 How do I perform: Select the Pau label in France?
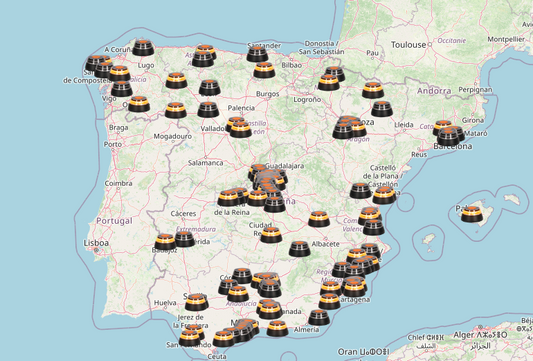click(373, 53)
